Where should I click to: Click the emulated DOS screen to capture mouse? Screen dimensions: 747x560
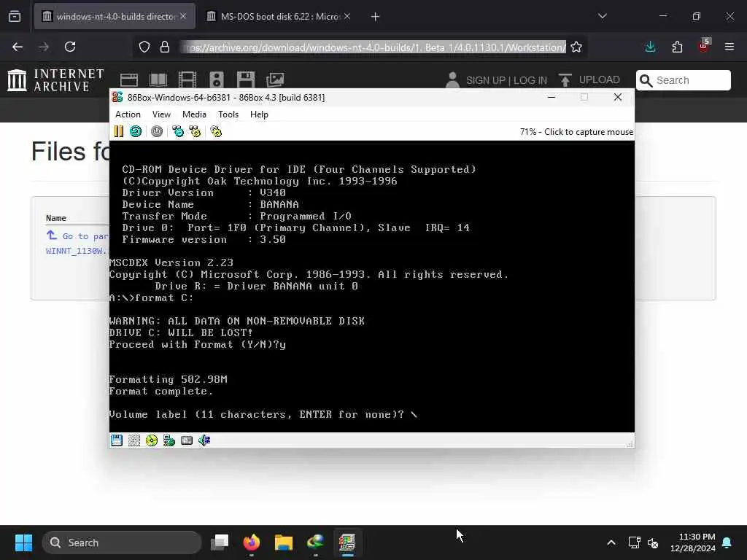371,286
